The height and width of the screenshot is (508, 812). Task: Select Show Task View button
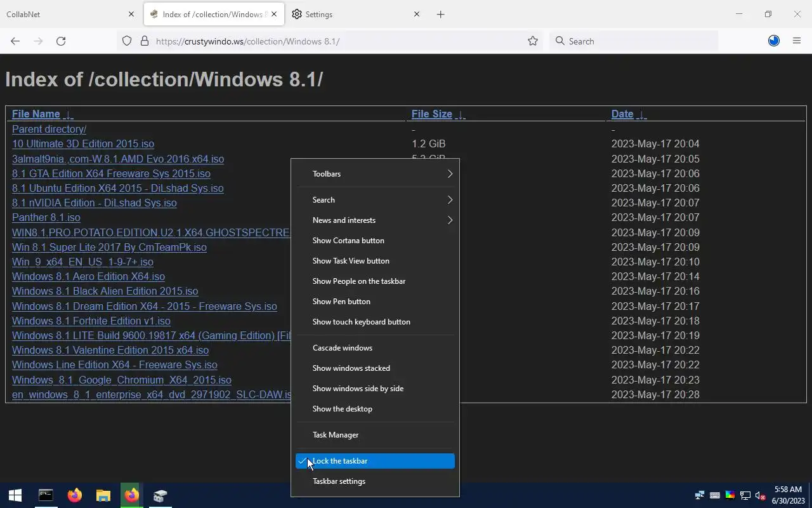pos(376,261)
